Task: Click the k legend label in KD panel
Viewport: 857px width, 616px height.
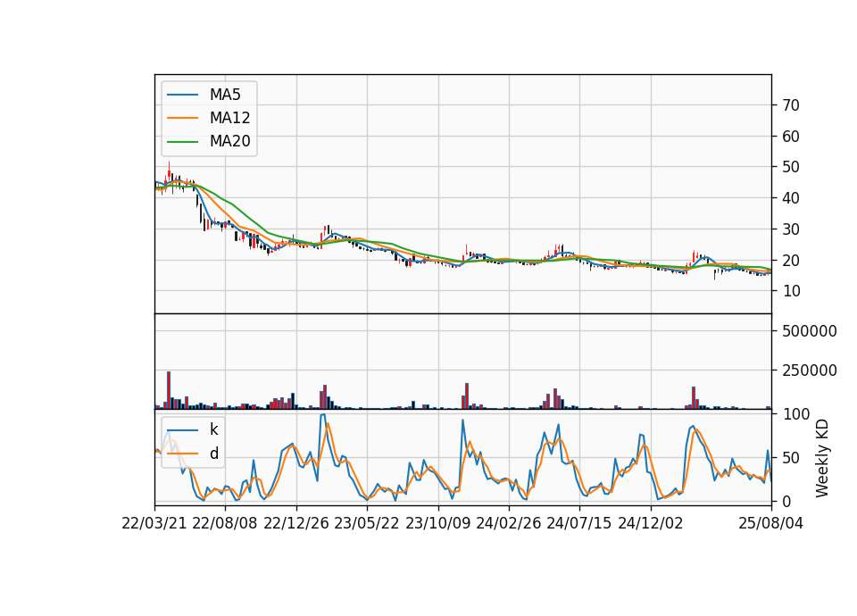Action: pos(213,429)
